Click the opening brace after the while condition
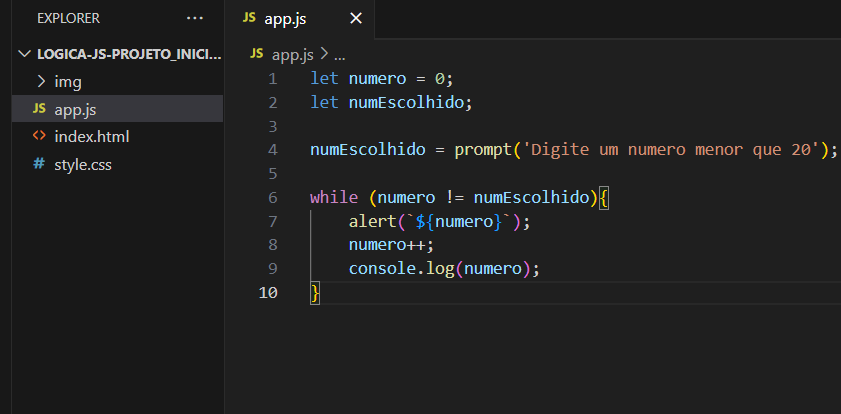Image resolution: width=841 pixels, height=414 pixels. (x=603, y=197)
